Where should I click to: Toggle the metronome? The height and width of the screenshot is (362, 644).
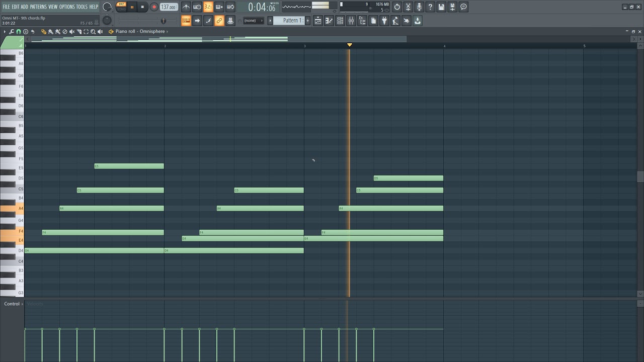[x=186, y=7]
